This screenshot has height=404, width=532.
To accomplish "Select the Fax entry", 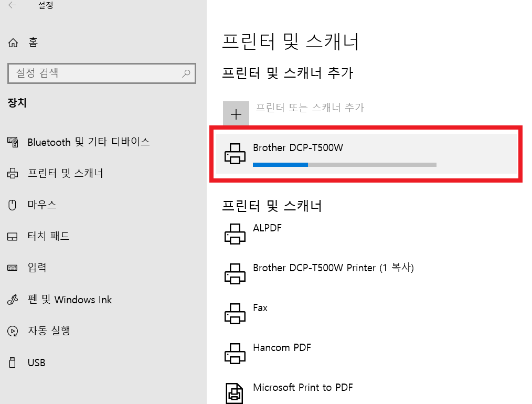I will pos(260,307).
